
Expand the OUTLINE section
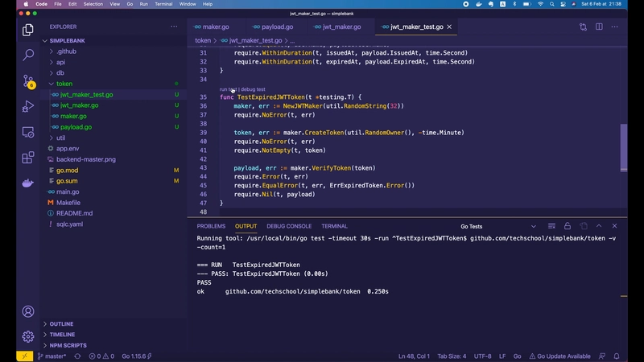61,324
